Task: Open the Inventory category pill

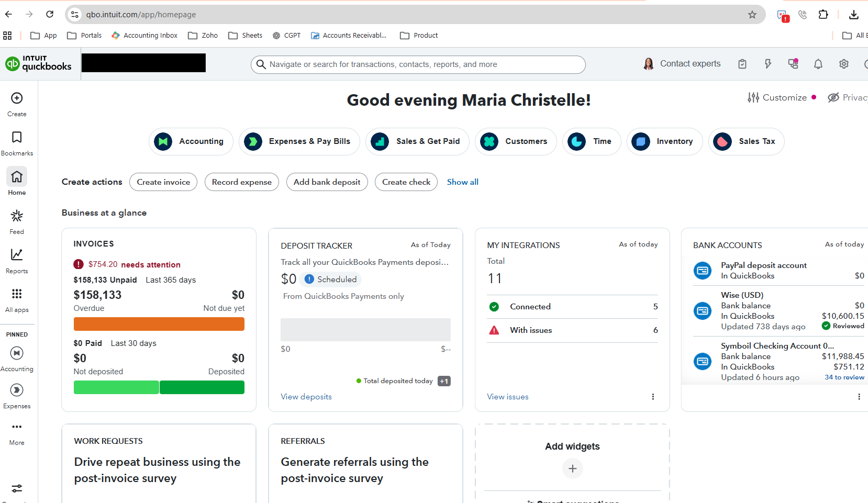Action: (664, 141)
